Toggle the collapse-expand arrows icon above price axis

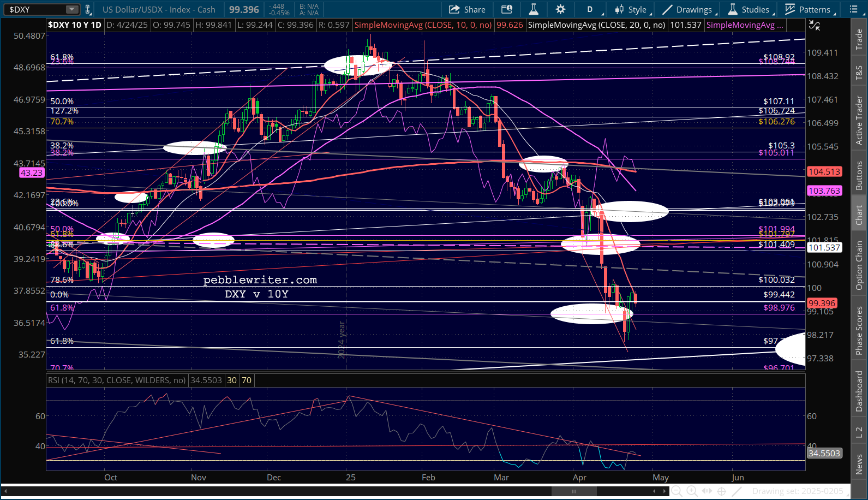[814, 25]
